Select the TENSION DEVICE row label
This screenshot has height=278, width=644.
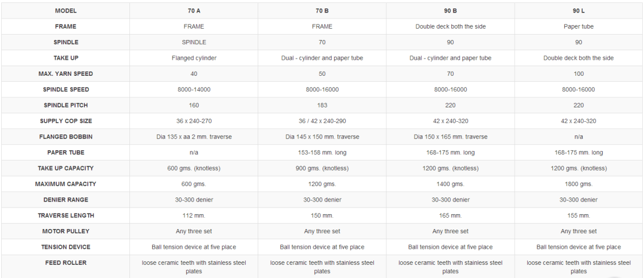coord(66,247)
